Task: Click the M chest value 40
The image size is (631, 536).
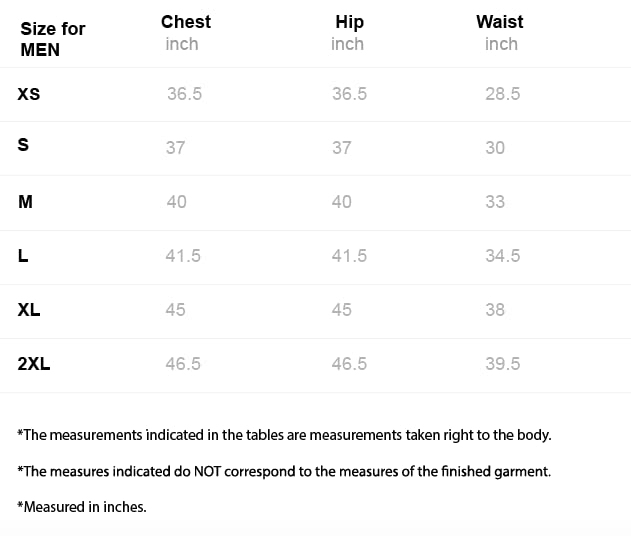Action: (176, 202)
